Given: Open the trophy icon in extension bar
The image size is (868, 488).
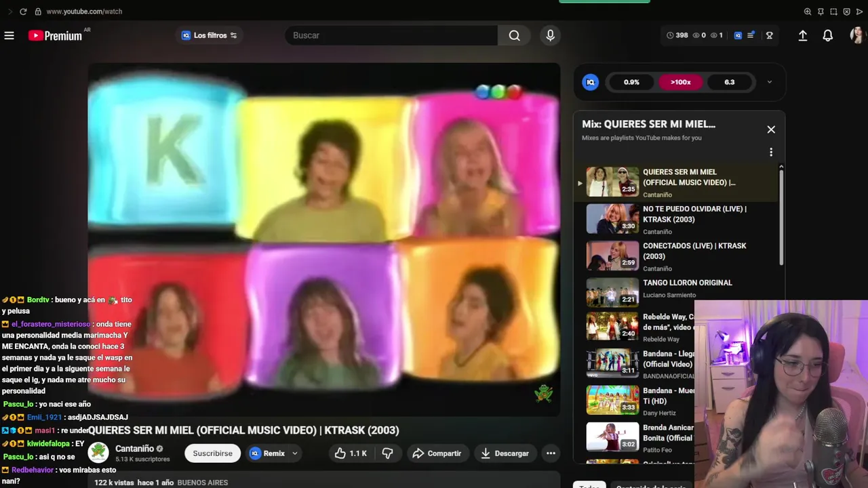Looking at the screenshot, I should [769, 35].
